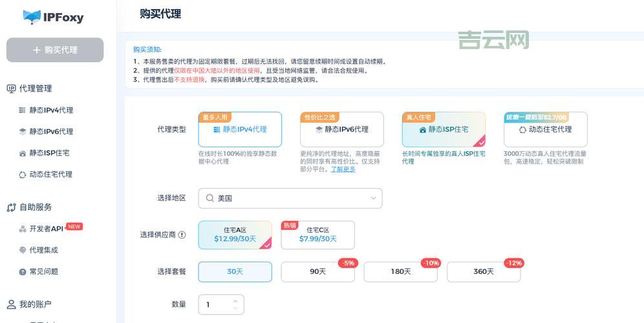This screenshot has width=644, height=323.
Task: Click the 代理集成 gear icon
Action: point(22,250)
